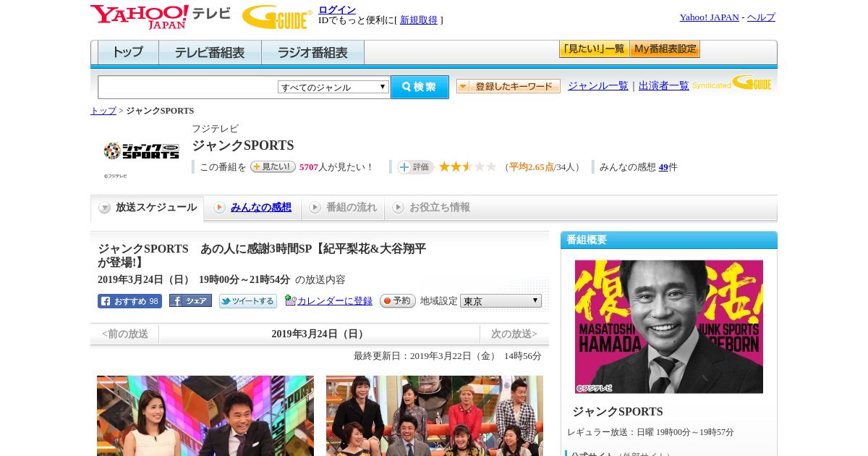Go to <前の放送 previous broadcast
The image size is (868, 456).
click(125, 334)
